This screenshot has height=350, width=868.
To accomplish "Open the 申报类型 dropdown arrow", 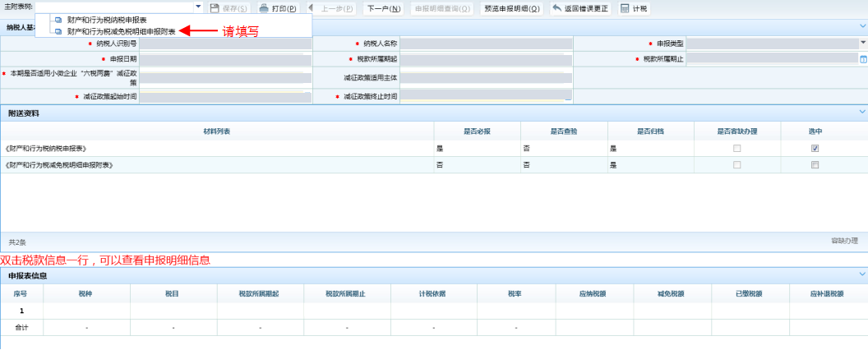I will [x=863, y=43].
